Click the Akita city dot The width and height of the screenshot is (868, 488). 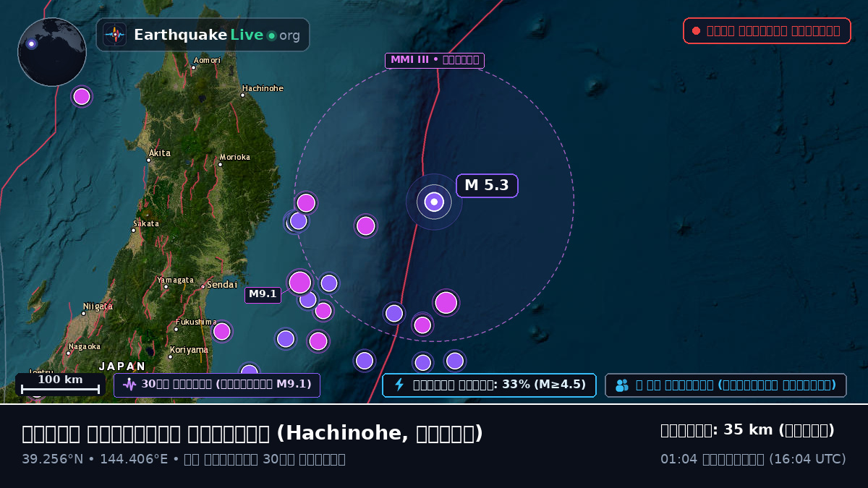(x=148, y=160)
